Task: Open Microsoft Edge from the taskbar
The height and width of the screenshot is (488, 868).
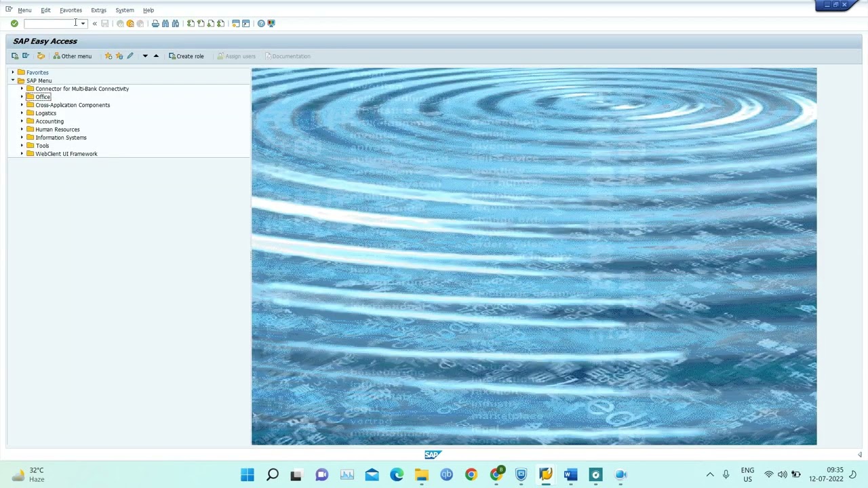Action: coord(397,475)
